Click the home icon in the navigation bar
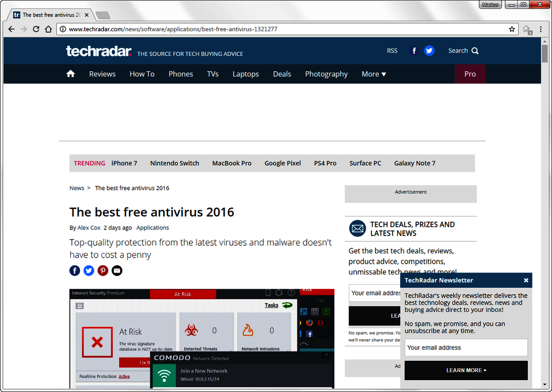 70,74
